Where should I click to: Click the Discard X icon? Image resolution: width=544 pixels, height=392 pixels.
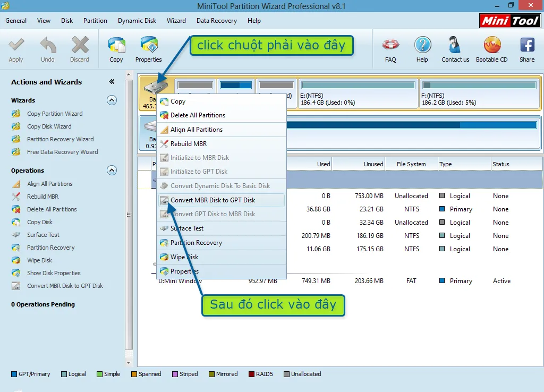pyautogui.click(x=80, y=45)
